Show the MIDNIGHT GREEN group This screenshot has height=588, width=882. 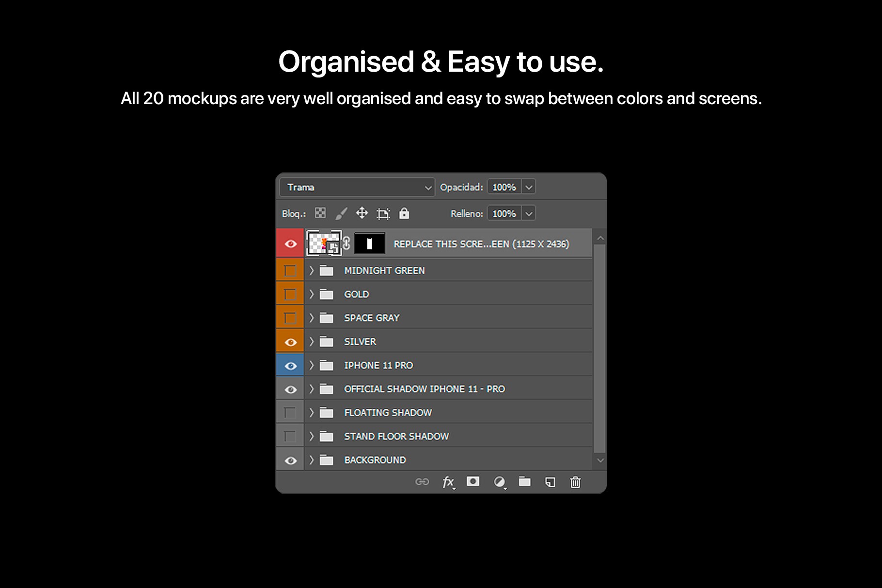pyautogui.click(x=290, y=270)
